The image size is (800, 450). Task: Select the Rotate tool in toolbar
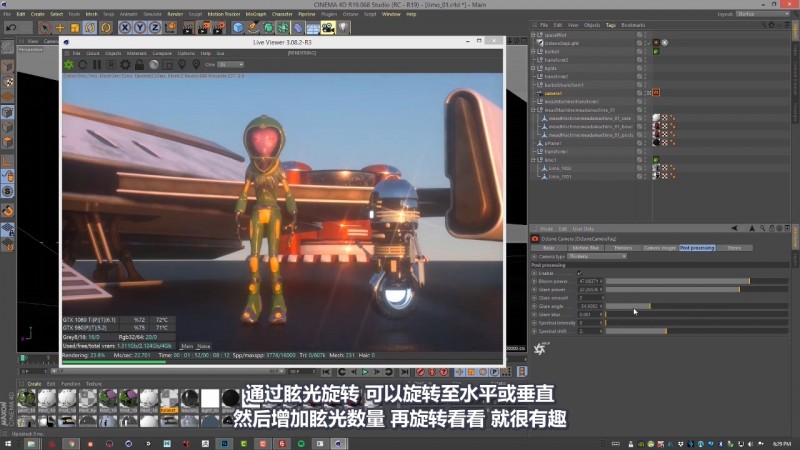pos(90,28)
